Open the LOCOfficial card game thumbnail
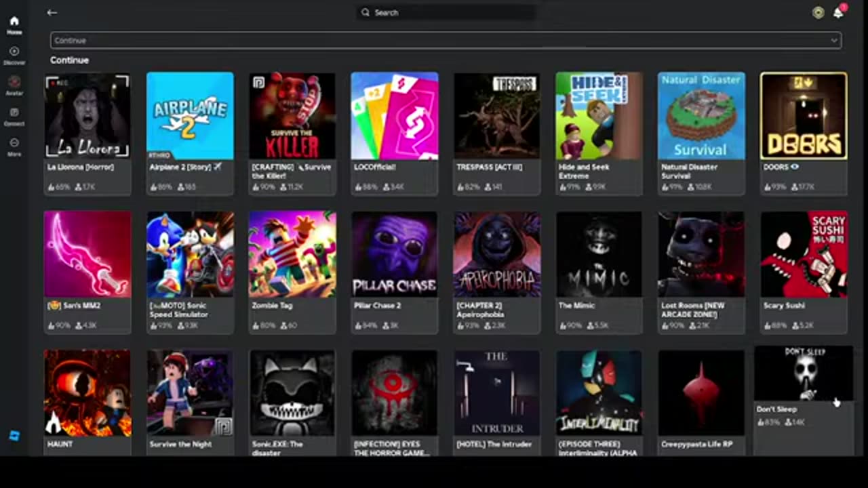 pos(395,116)
